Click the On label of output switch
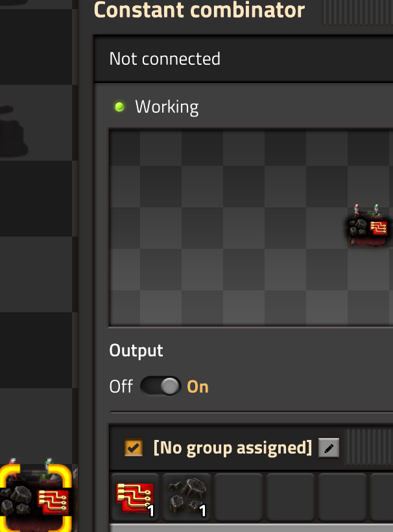 (x=198, y=386)
